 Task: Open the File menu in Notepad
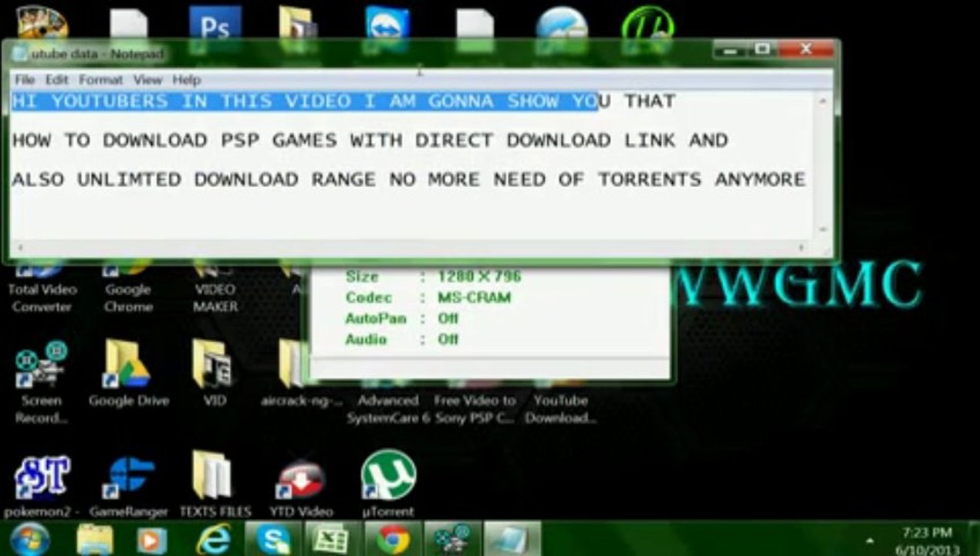click(x=25, y=80)
